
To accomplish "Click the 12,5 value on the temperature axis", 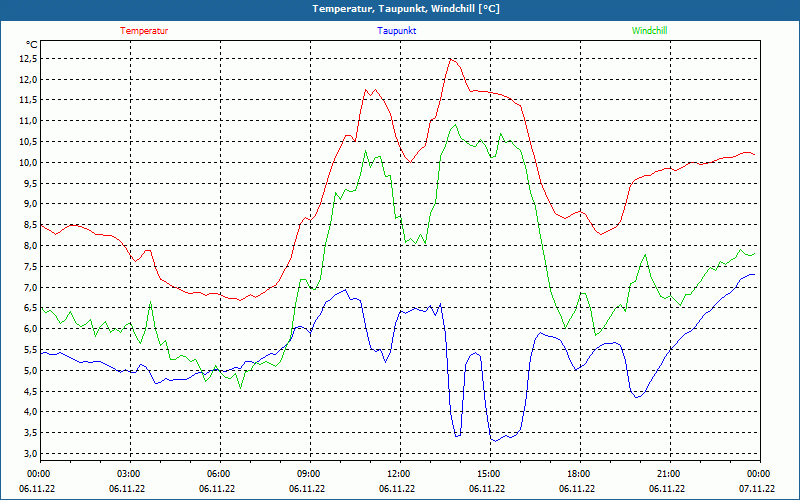I will point(29,59).
